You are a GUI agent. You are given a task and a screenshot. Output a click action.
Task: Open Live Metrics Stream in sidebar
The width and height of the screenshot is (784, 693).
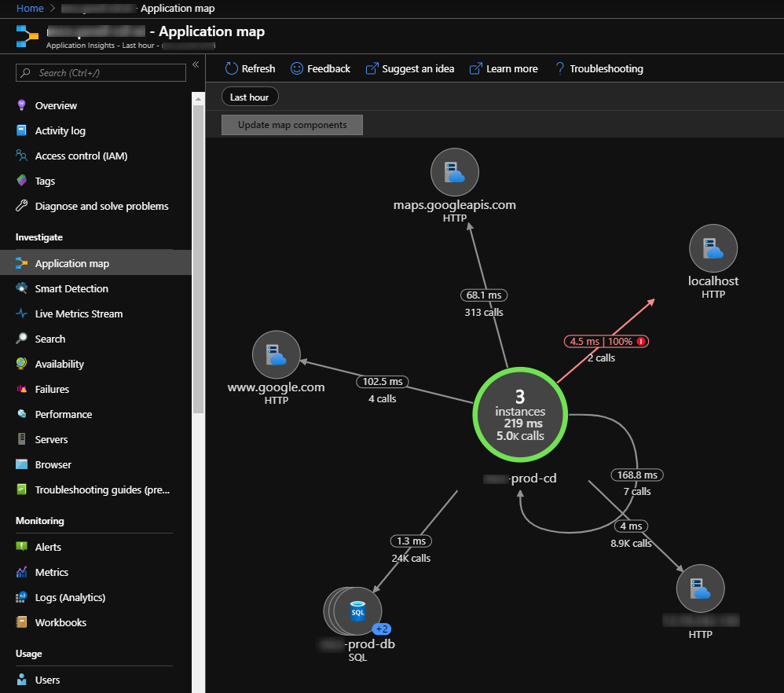point(79,314)
